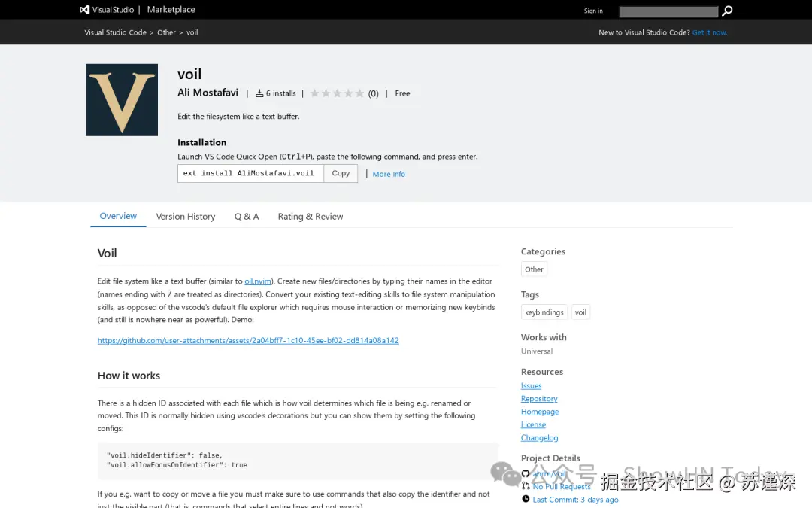Open the Changelog link
Viewport: 812px width, 508px height.
coord(540,437)
